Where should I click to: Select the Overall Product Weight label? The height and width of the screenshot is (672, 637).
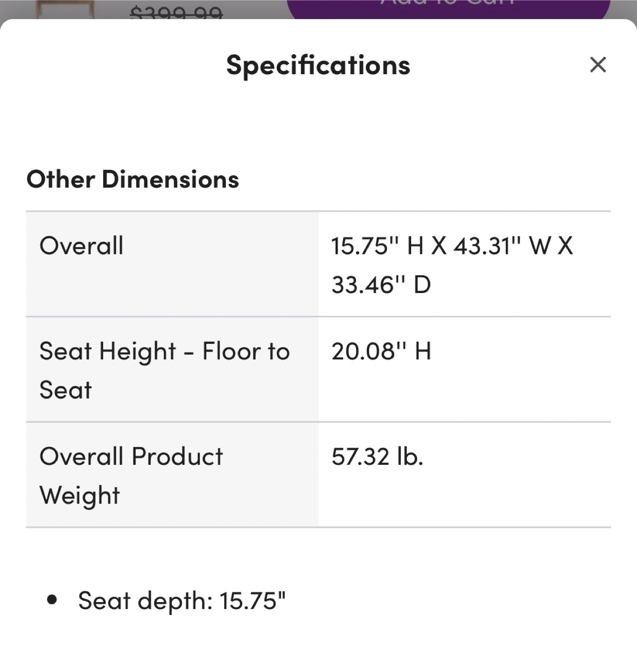[131, 476]
